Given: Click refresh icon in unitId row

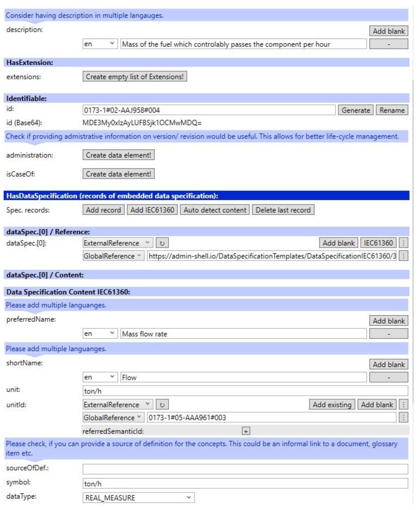Looking at the screenshot, I should [x=162, y=404].
